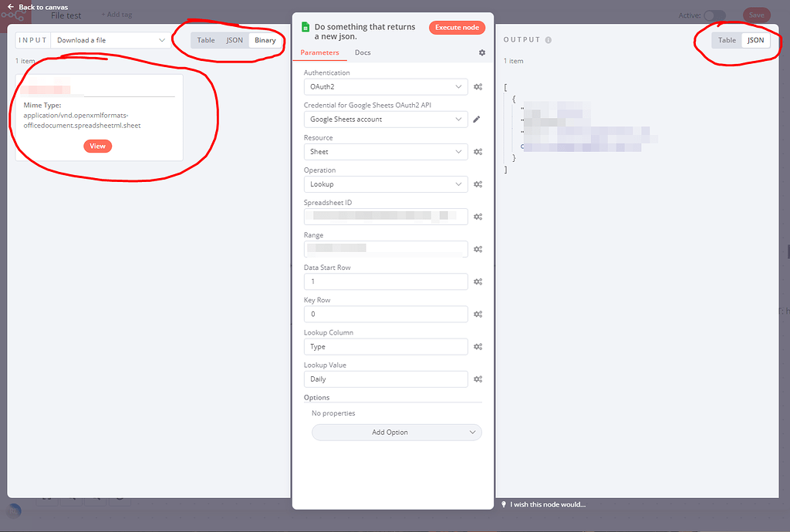Viewport: 790px width, 532px height.
Task: Click the Lookup Value input field
Action: pos(386,379)
